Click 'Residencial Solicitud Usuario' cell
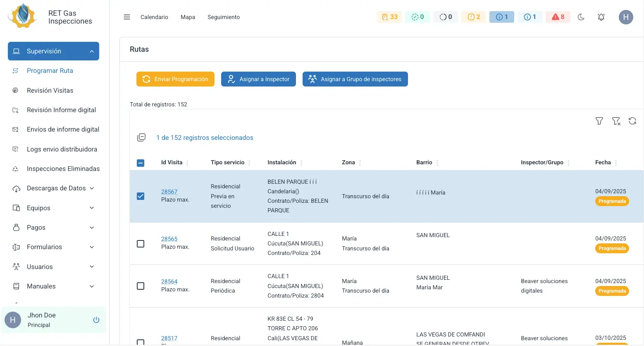The height and width of the screenshot is (346, 644). pos(232,243)
